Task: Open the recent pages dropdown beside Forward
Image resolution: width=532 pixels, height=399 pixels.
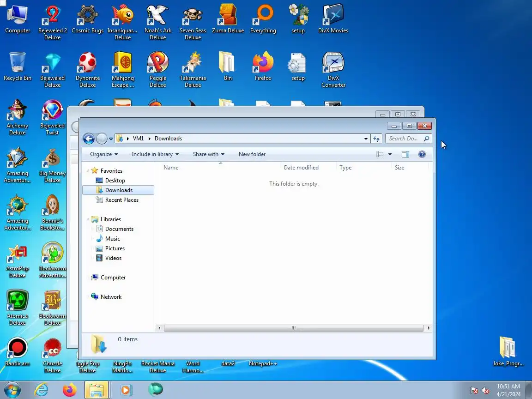Action: tap(111, 139)
